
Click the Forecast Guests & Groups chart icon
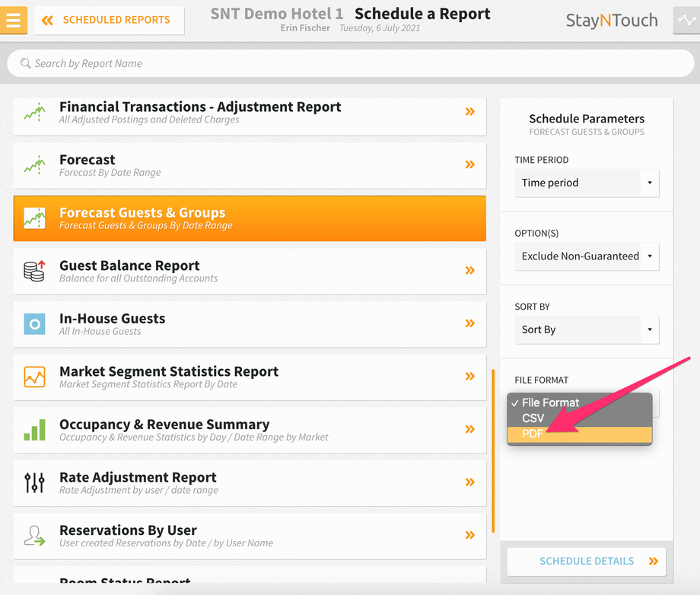[35, 218]
